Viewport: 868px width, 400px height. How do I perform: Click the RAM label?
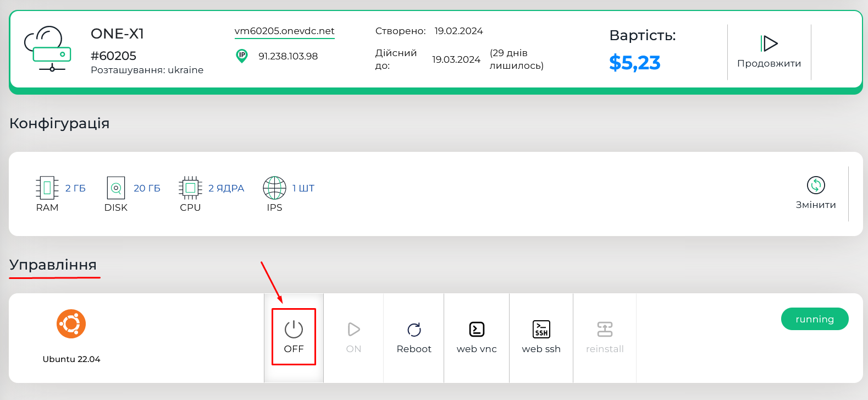pos(47,207)
